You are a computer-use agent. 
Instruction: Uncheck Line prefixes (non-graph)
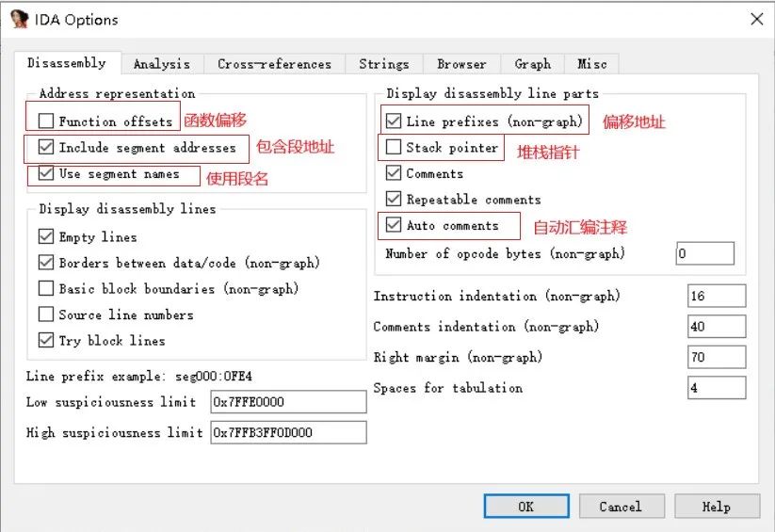click(394, 121)
